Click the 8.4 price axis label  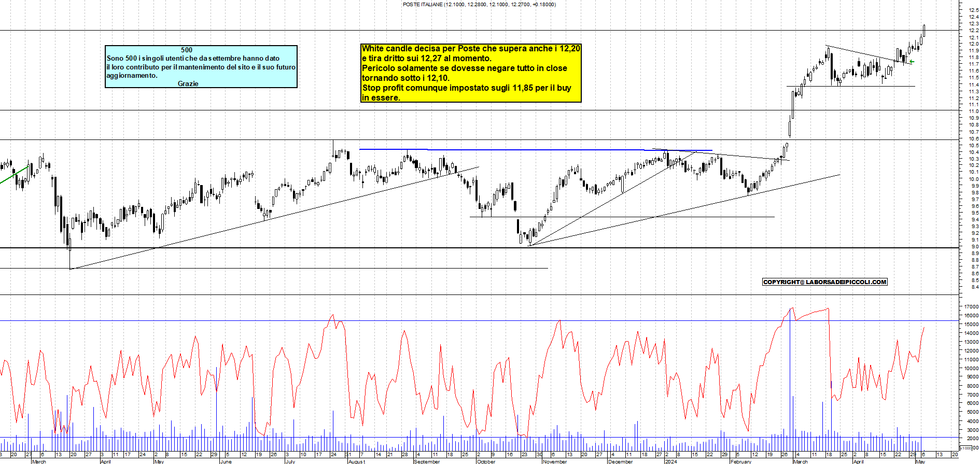coord(974,287)
